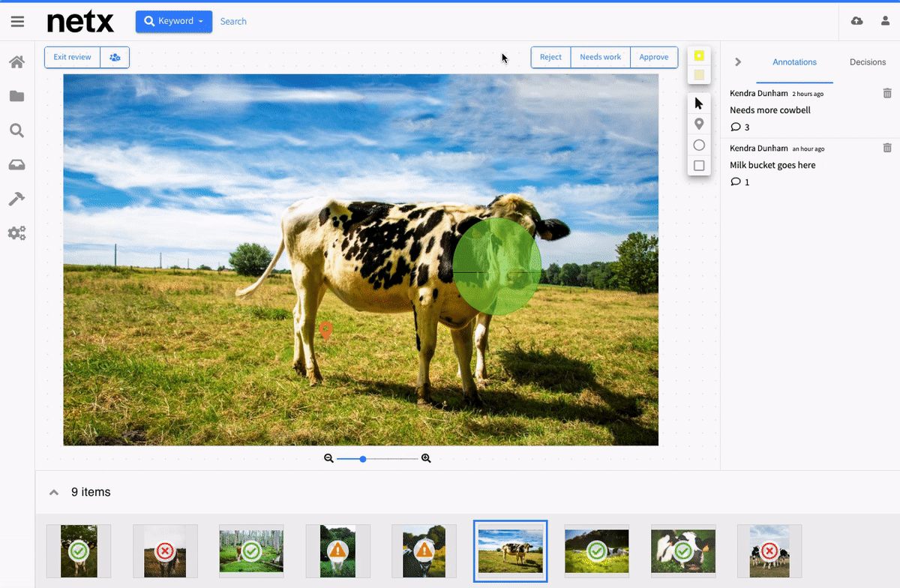Pick the bright yellow color swatch
Viewport: 900px width, 588px height.
pyautogui.click(x=699, y=55)
